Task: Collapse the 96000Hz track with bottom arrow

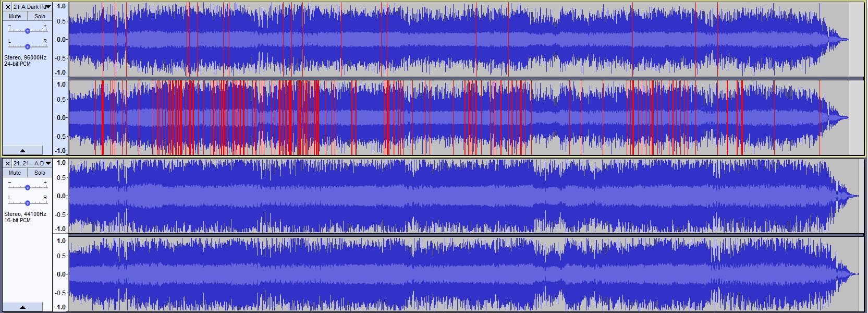Action: coord(22,151)
